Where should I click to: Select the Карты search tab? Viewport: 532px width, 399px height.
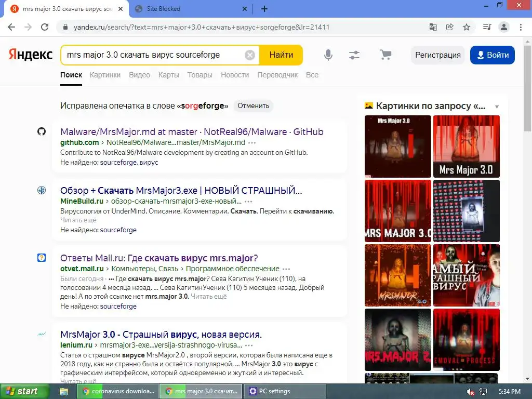169,75
